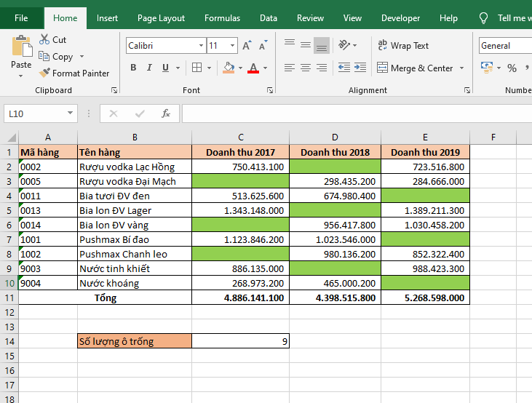Viewport: 532px width, 403px height.
Task: Toggle Italic formatting
Action: point(149,68)
